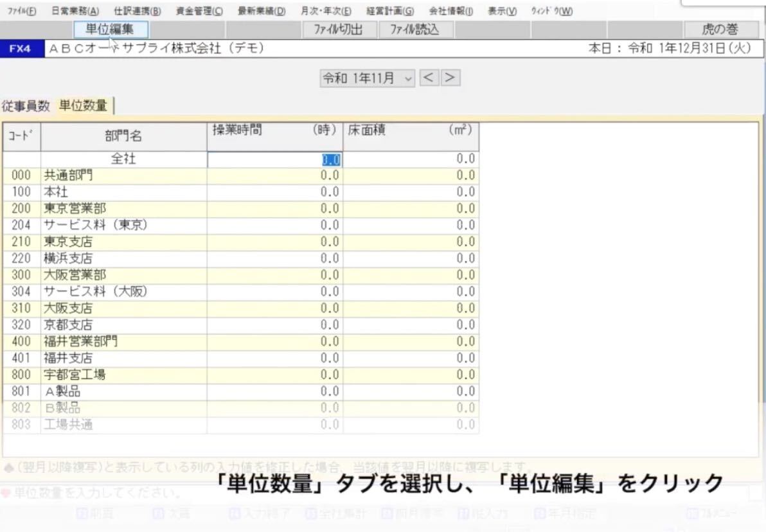Select the サービス料(大阪) row

click(123, 292)
